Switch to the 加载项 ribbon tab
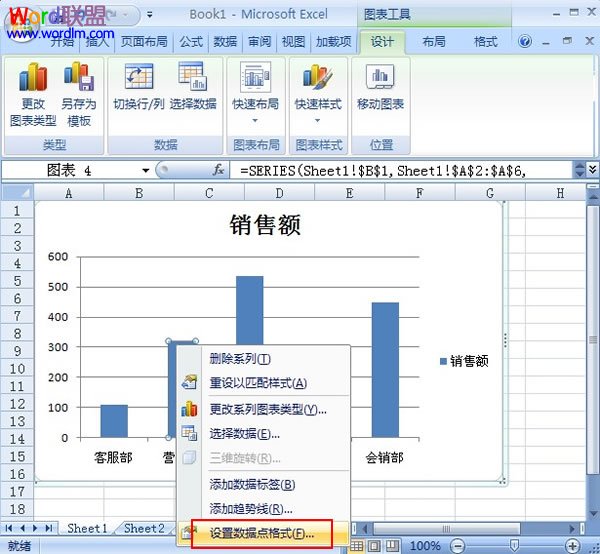The width and height of the screenshot is (600, 554). coord(333,41)
